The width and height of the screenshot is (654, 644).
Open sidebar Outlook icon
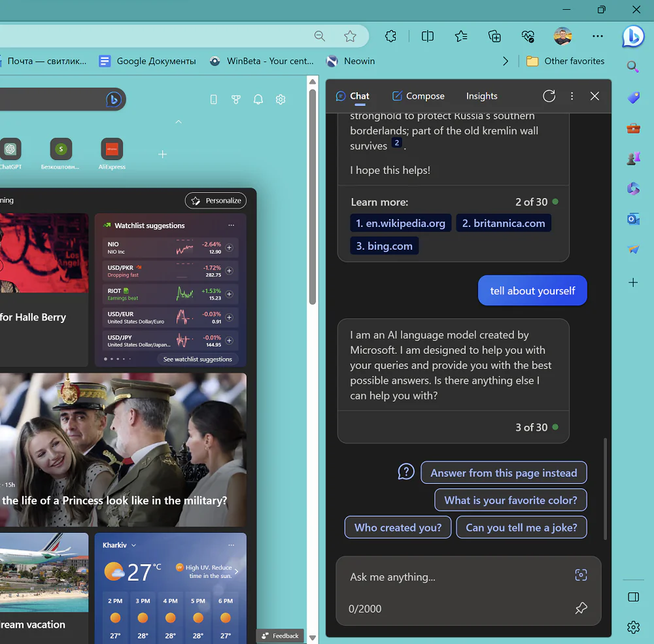633,218
